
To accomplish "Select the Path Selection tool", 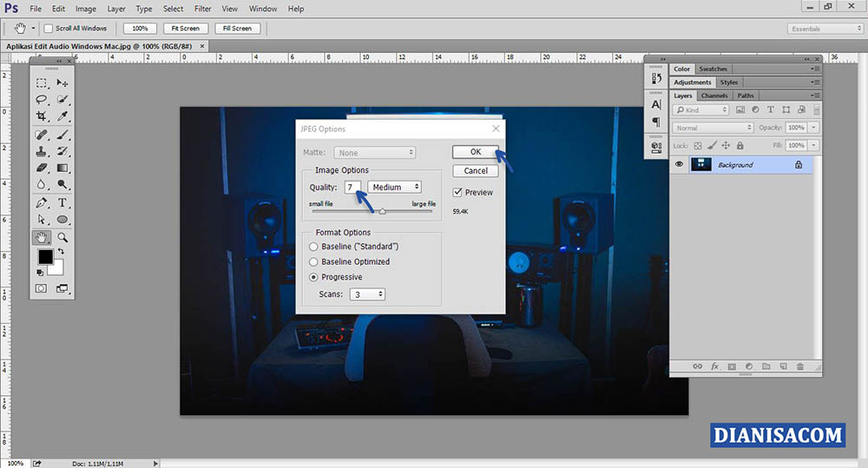I will pyautogui.click(x=42, y=220).
